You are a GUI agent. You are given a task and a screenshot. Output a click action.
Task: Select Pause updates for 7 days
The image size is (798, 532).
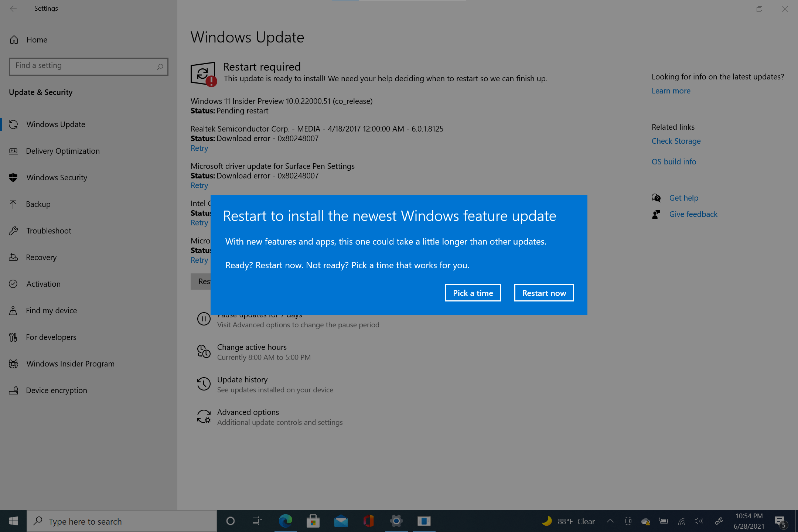click(x=259, y=314)
